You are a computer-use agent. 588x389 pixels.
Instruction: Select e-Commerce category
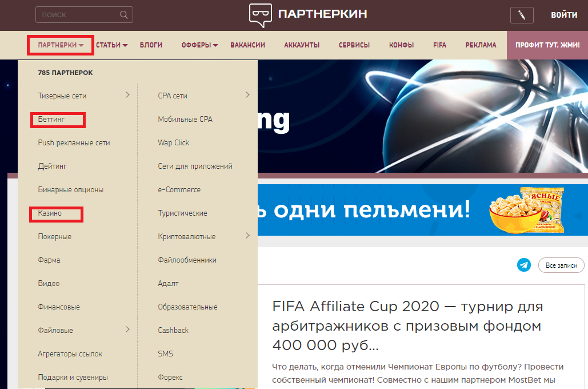[x=179, y=189]
